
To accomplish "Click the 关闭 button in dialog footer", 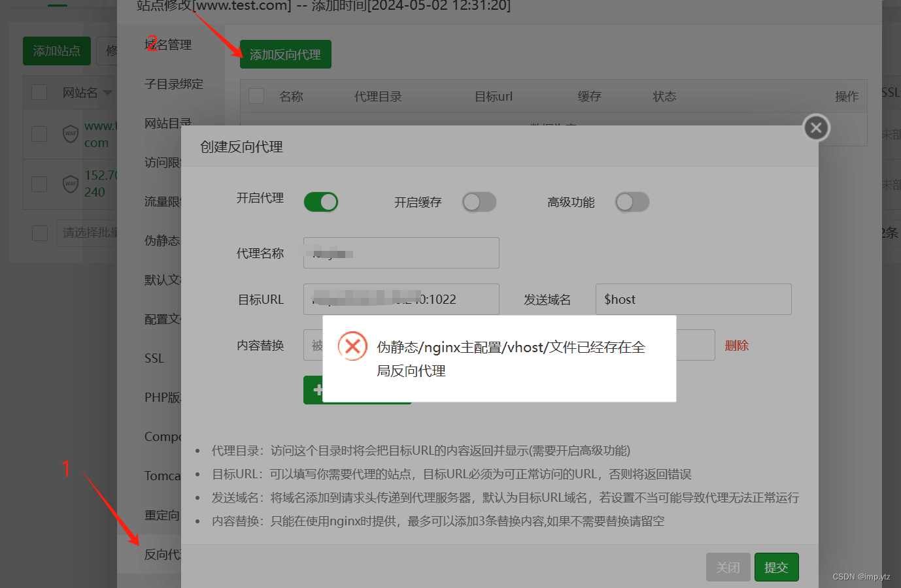I will pos(728,567).
